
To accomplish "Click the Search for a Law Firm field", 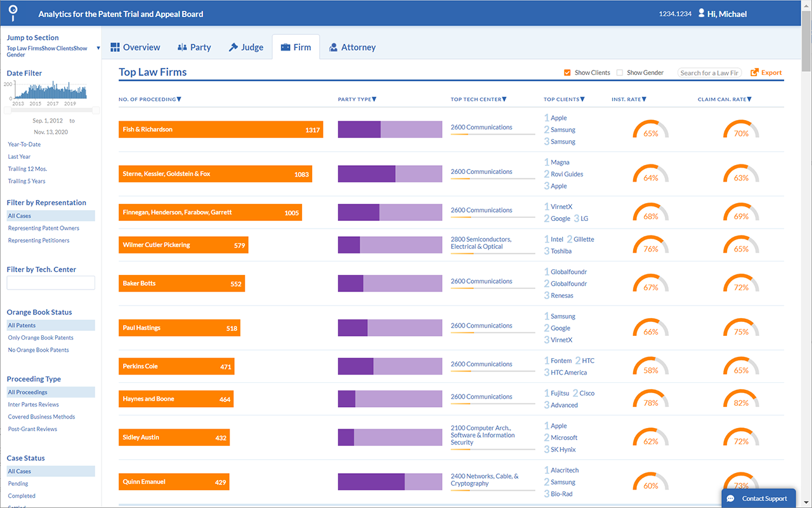I will pyautogui.click(x=709, y=73).
